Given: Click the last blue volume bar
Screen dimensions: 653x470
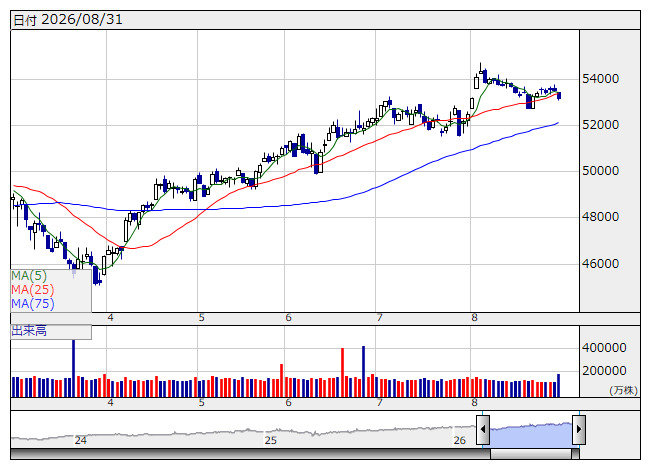Looking at the screenshot, I should [x=558, y=385].
